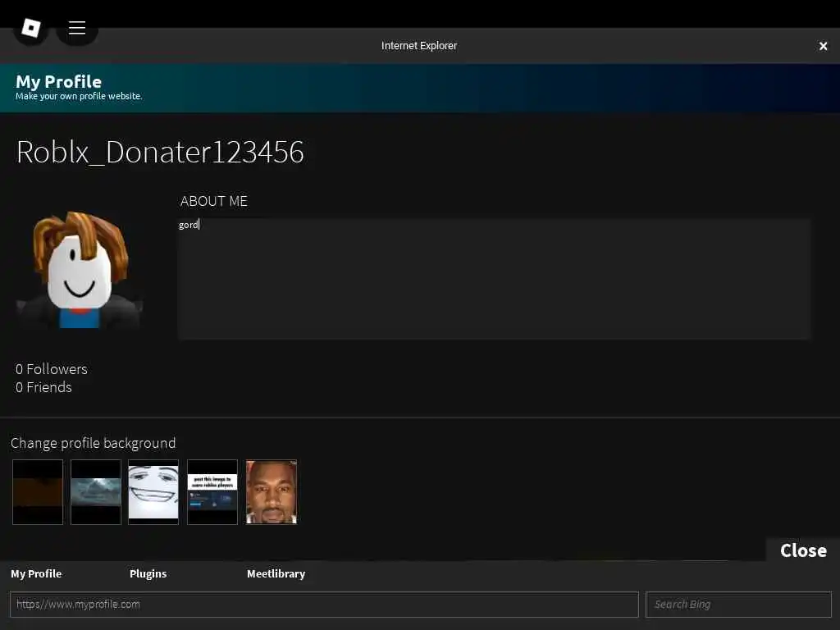Close the Internet Explorer window with X
This screenshot has width=840, height=630.
[x=823, y=46]
